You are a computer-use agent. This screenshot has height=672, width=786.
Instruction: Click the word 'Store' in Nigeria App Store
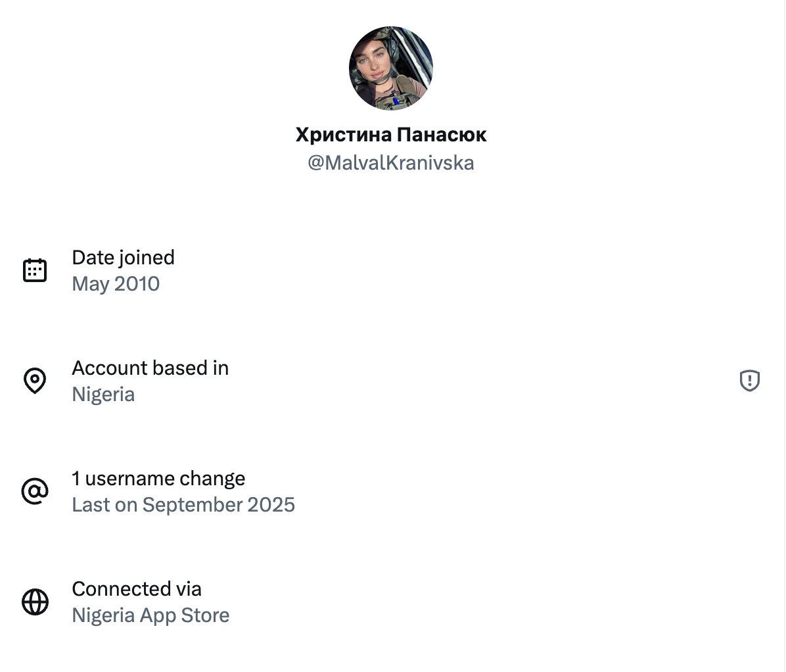pyautogui.click(x=205, y=615)
